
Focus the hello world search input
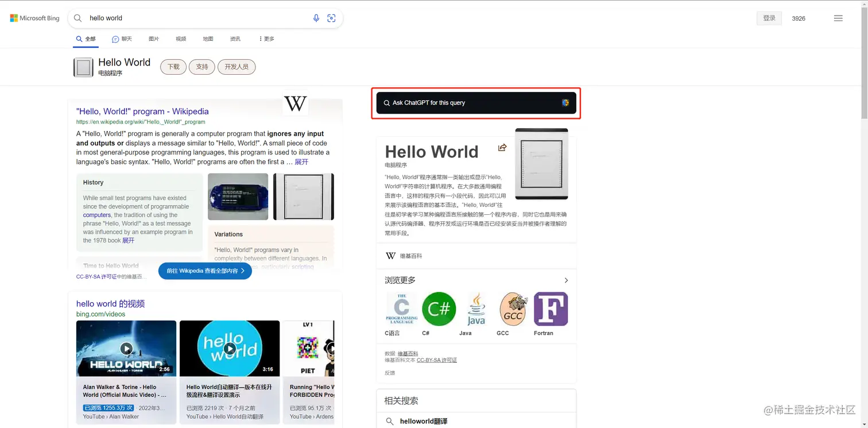click(198, 18)
